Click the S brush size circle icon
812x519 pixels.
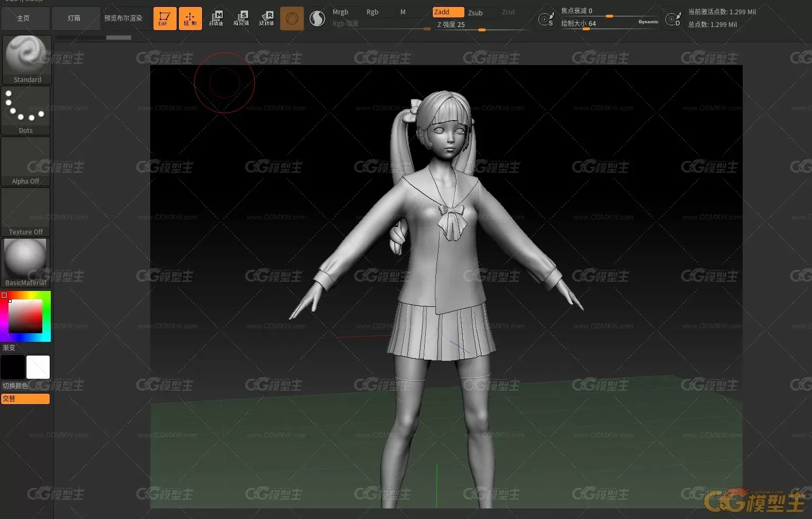point(546,20)
